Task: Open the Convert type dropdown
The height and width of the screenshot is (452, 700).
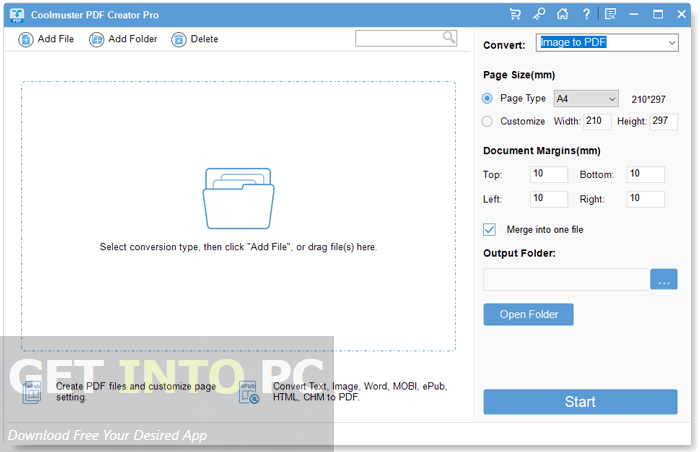Action: [x=607, y=43]
